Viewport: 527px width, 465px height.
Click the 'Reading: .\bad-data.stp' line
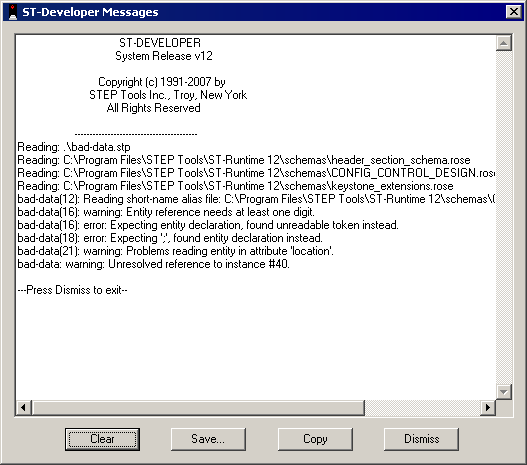tap(74, 147)
